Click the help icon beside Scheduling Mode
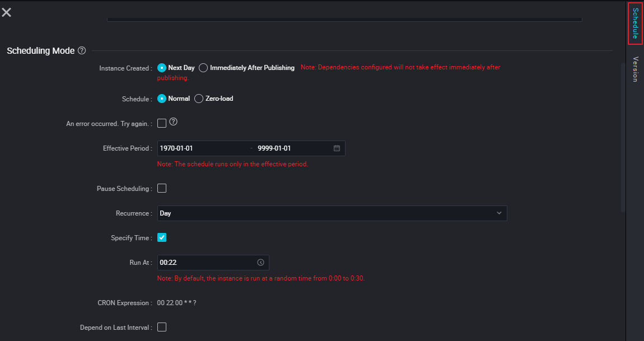This screenshot has height=341, width=644. pyautogui.click(x=82, y=50)
